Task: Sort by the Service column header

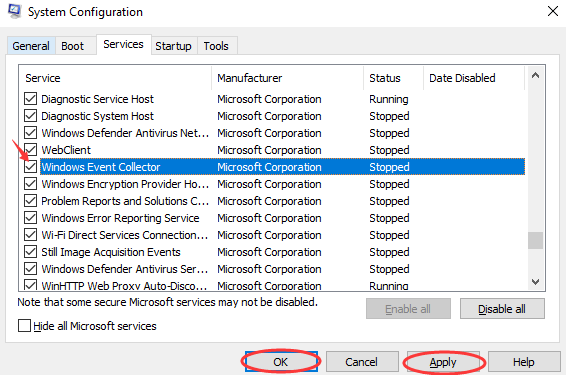Action: click(x=115, y=78)
